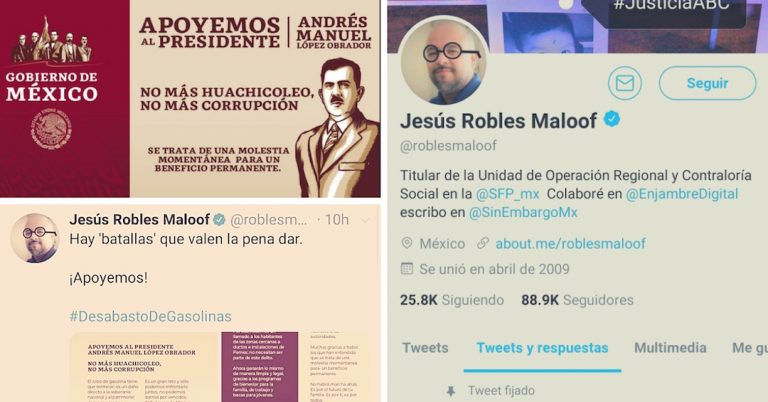
Task: Expand the tweet options chevron menu
Action: pos(364,221)
